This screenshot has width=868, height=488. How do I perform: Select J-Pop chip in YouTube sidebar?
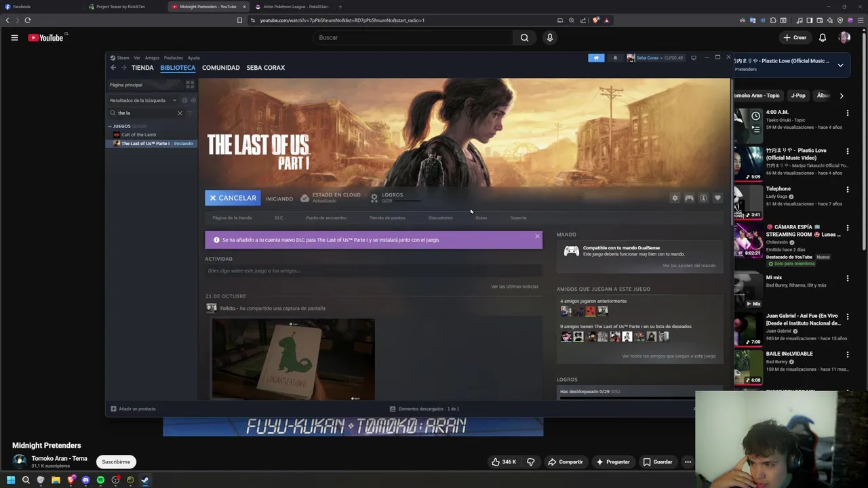point(798,96)
